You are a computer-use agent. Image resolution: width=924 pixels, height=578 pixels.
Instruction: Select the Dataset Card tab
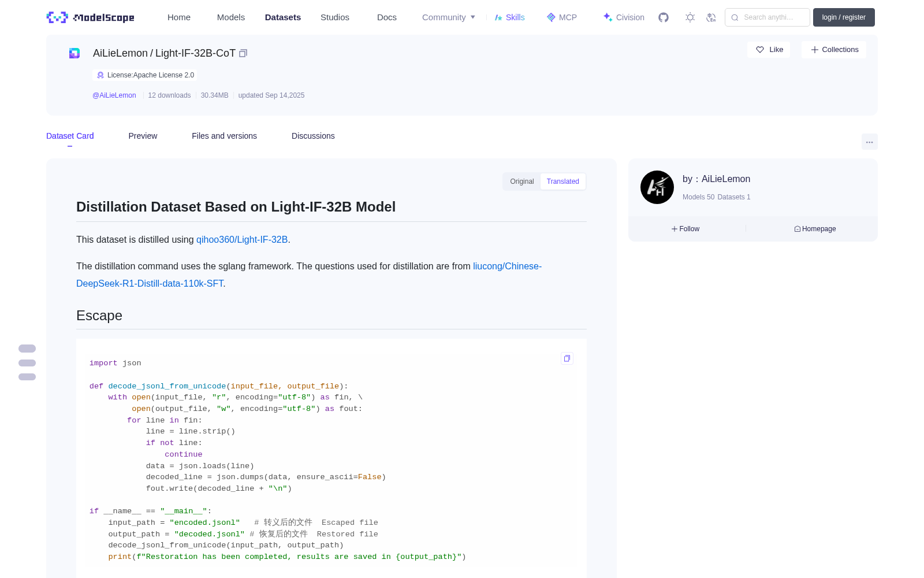(70, 136)
